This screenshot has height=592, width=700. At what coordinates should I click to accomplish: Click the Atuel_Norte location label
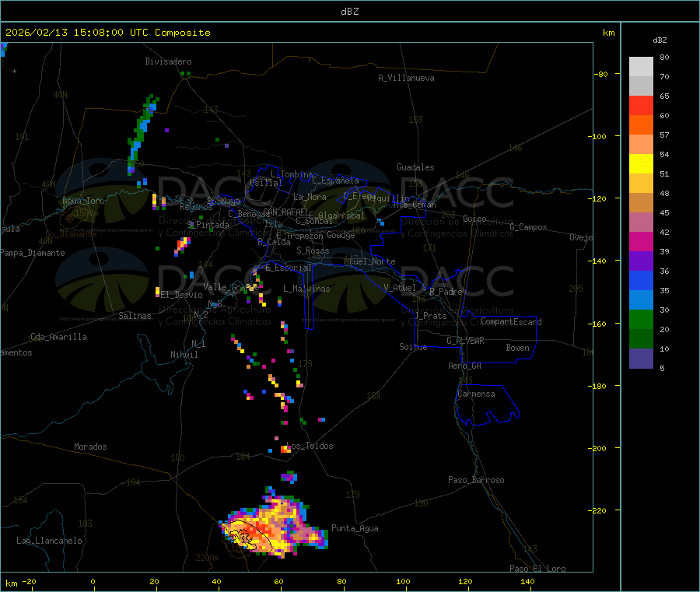[369, 261]
